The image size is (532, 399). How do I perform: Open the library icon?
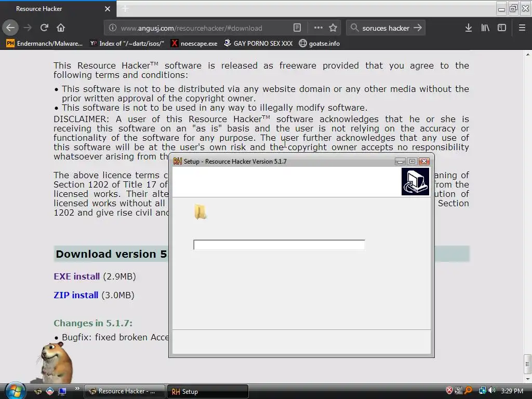485,28
